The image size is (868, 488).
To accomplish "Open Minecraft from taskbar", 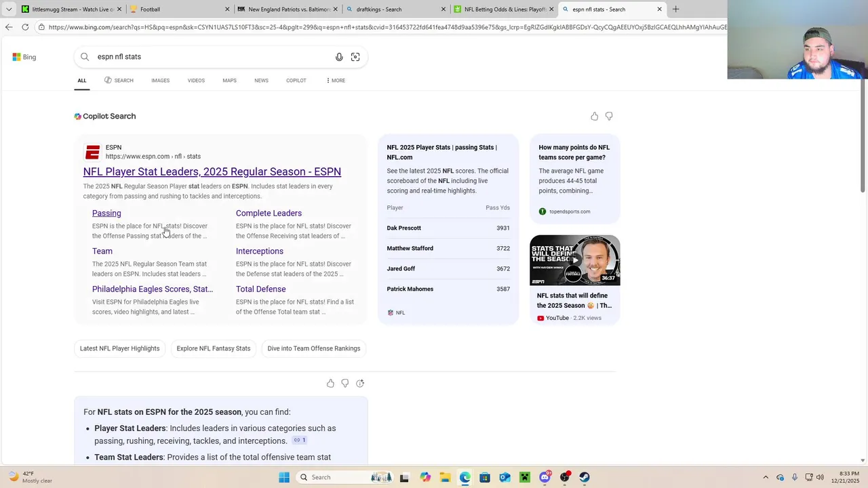I will click(524, 477).
